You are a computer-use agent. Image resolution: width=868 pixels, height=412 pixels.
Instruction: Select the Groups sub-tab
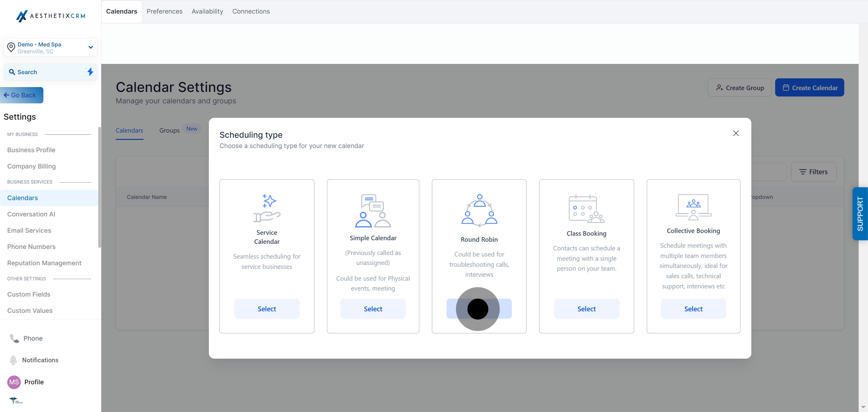pos(169,131)
